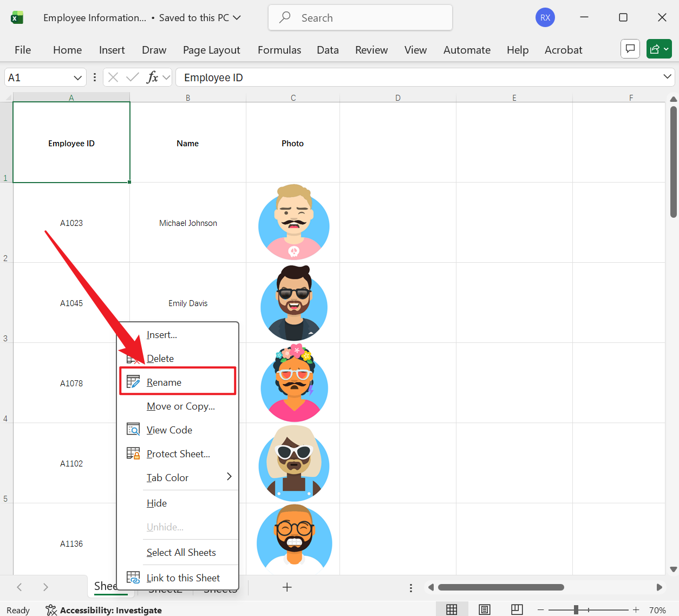Add a new sheet with the plus icon

[x=287, y=587]
